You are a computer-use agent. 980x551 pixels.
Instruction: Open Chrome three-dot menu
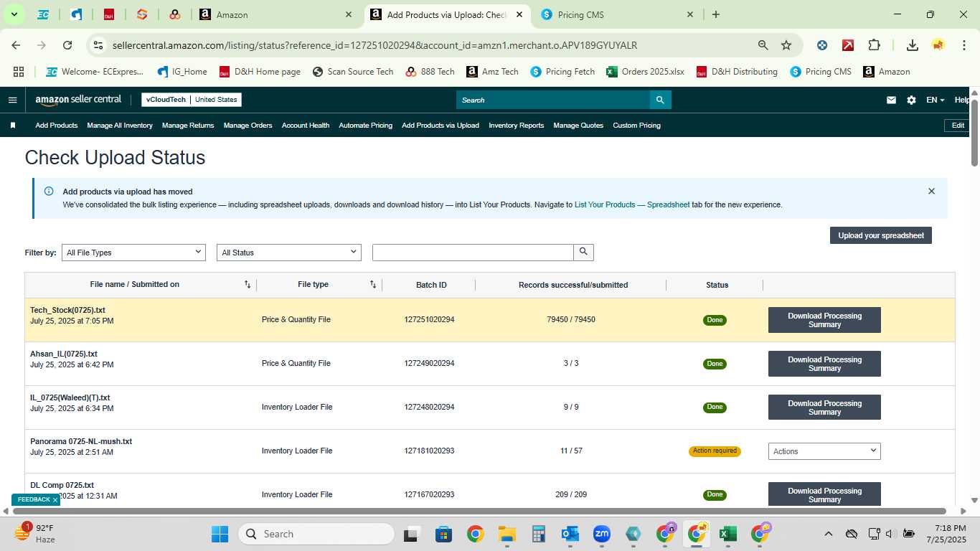point(963,45)
